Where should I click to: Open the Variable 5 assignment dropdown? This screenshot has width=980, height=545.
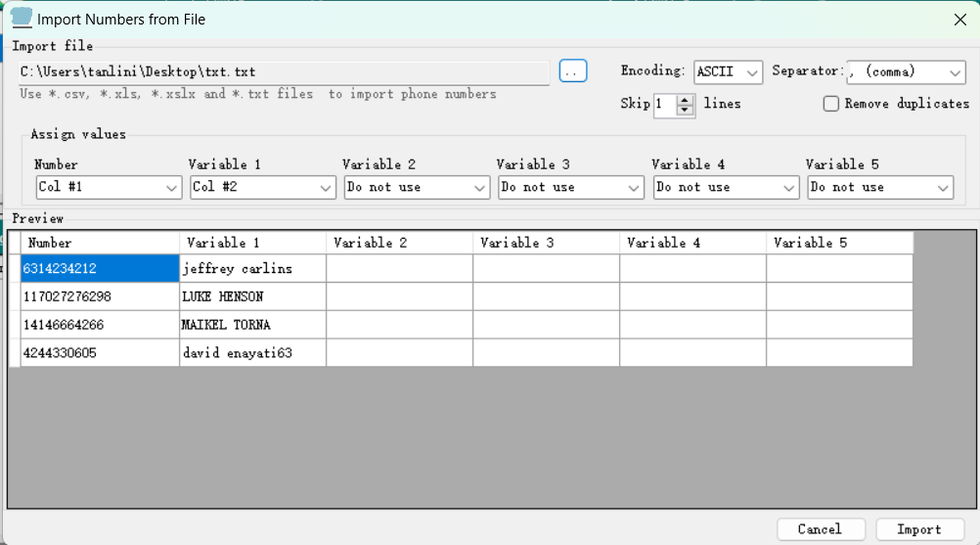(x=879, y=187)
